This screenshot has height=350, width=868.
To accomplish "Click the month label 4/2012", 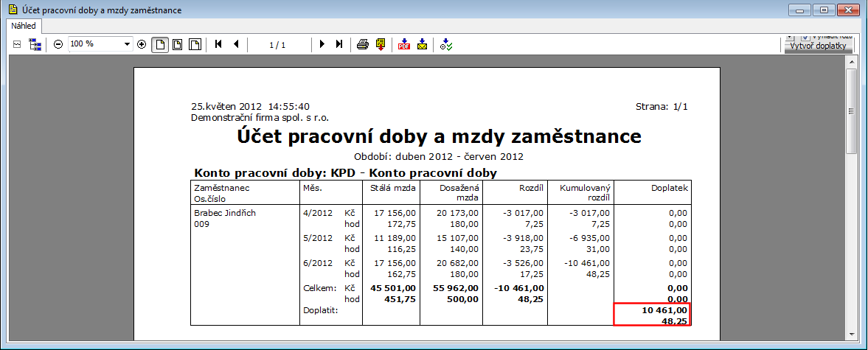I will point(318,213).
